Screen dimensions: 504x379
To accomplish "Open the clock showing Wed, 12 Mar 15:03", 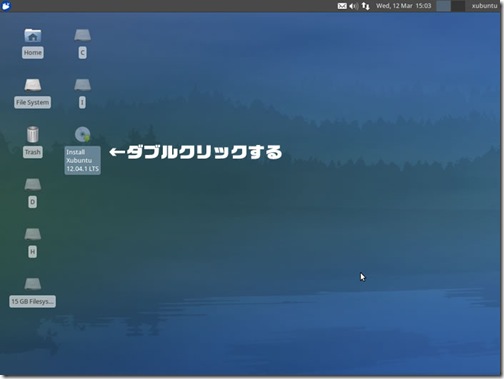I will pos(403,6).
